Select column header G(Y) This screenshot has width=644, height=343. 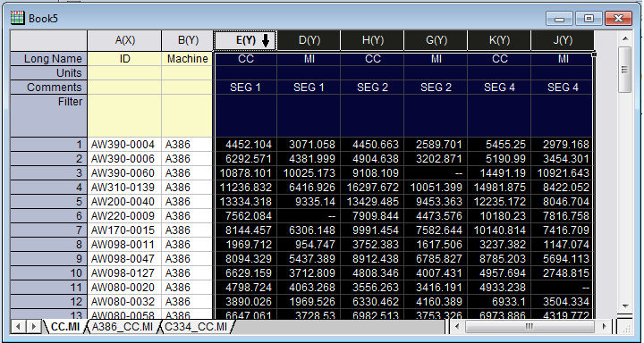[x=436, y=40]
